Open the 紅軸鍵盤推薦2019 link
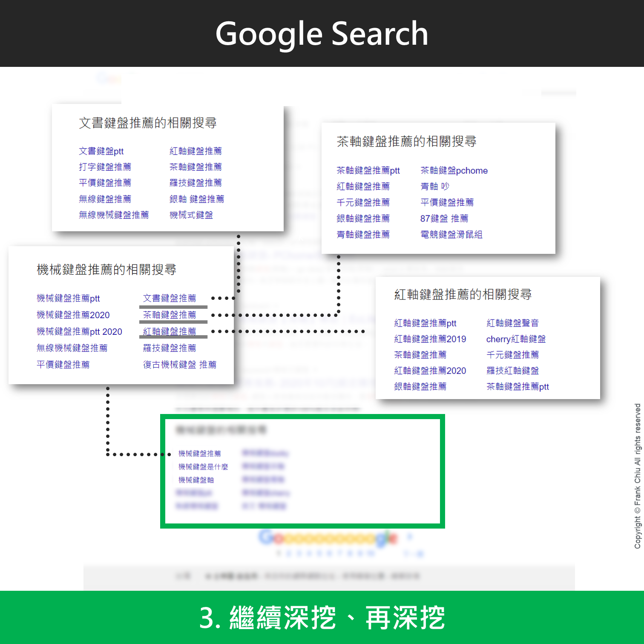This screenshot has width=644, height=644. [430, 339]
